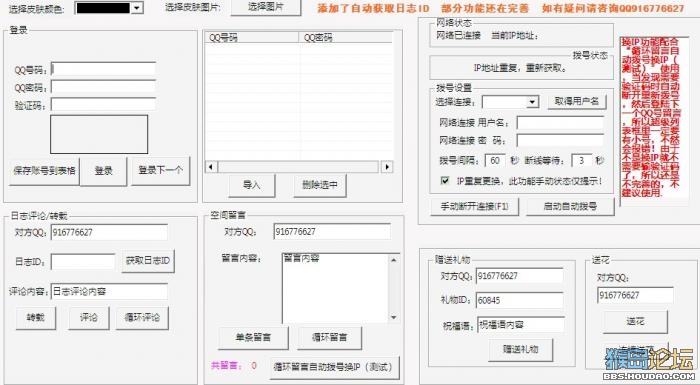Click the 取得用户名 button
The height and width of the screenshot is (385, 700).
click(577, 101)
